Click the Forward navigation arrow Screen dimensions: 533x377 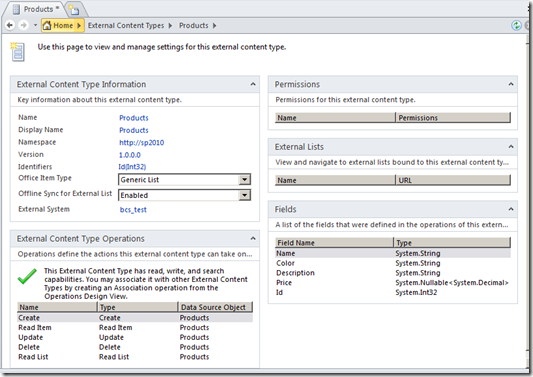[x=23, y=25]
